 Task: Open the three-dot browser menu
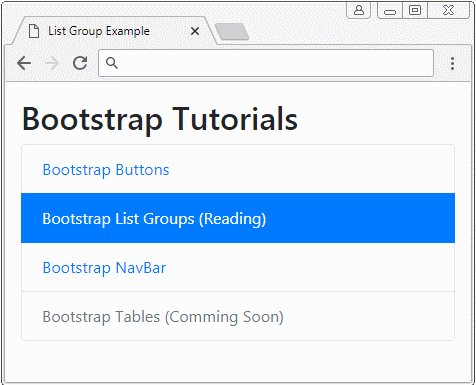[x=452, y=63]
